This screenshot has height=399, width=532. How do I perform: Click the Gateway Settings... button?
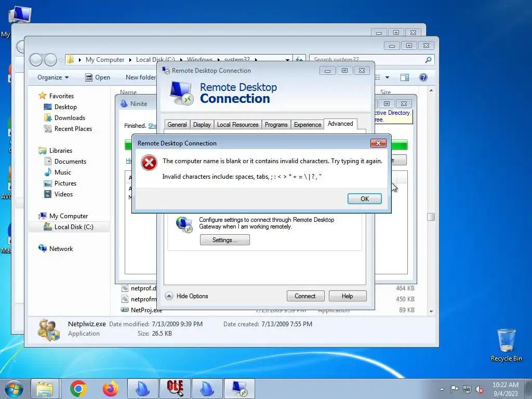(224, 240)
